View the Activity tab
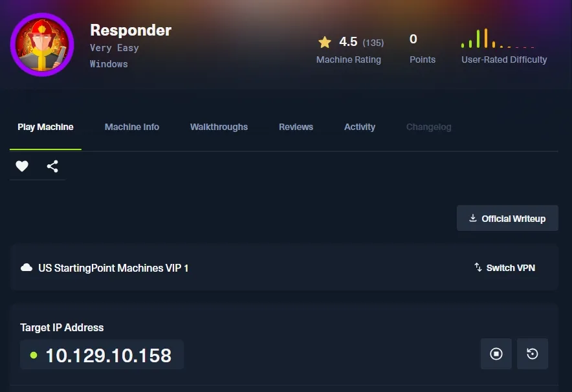572x392 pixels. pos(360,127)
